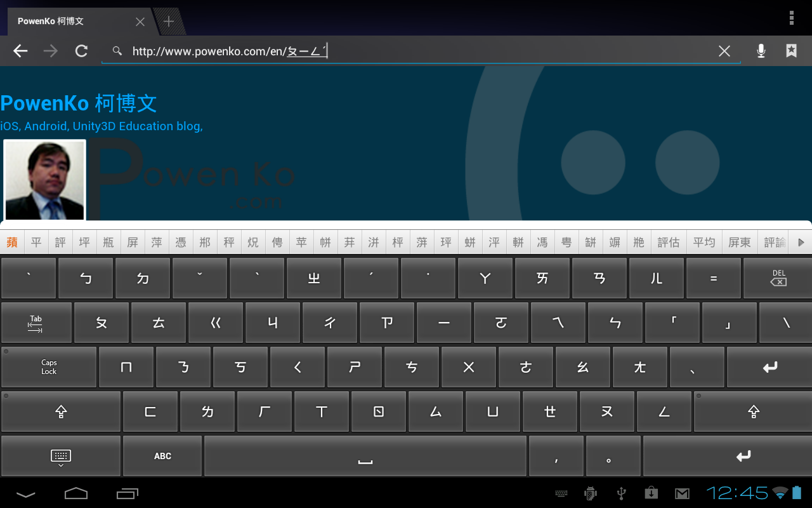Choose candidate 坪
Image resolution: width=812 pixels, height=508 pixels.
pos(84,243)
